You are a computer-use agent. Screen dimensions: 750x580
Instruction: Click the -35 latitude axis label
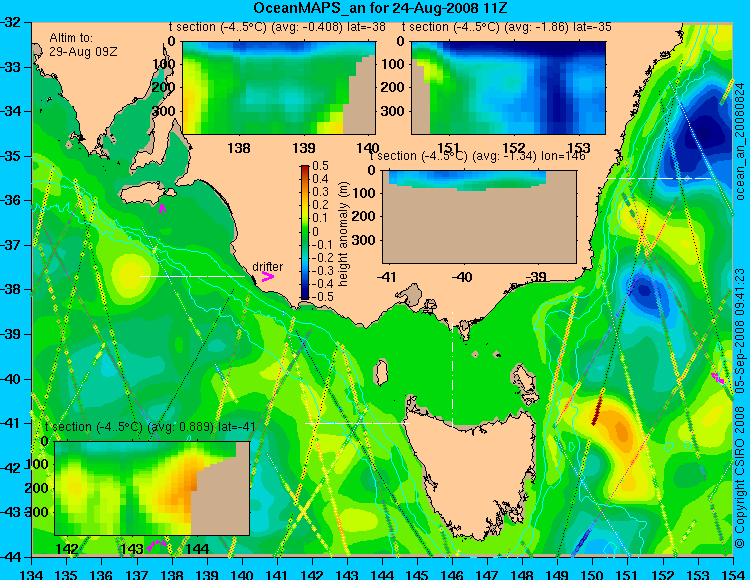(10, 156)
